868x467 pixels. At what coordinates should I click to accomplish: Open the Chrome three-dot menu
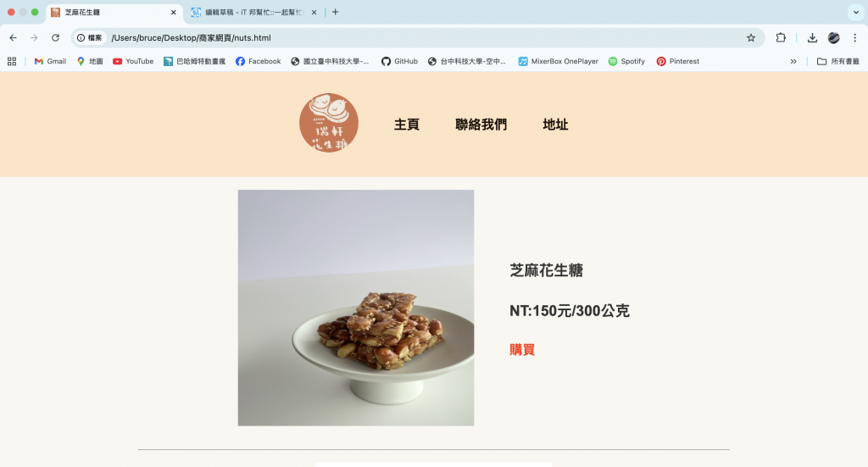[854, 37]
